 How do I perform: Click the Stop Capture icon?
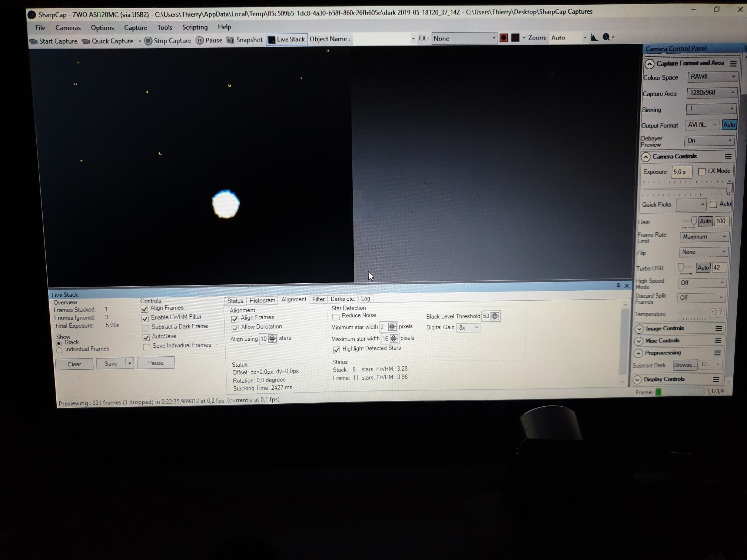click(x=148, y=41)
